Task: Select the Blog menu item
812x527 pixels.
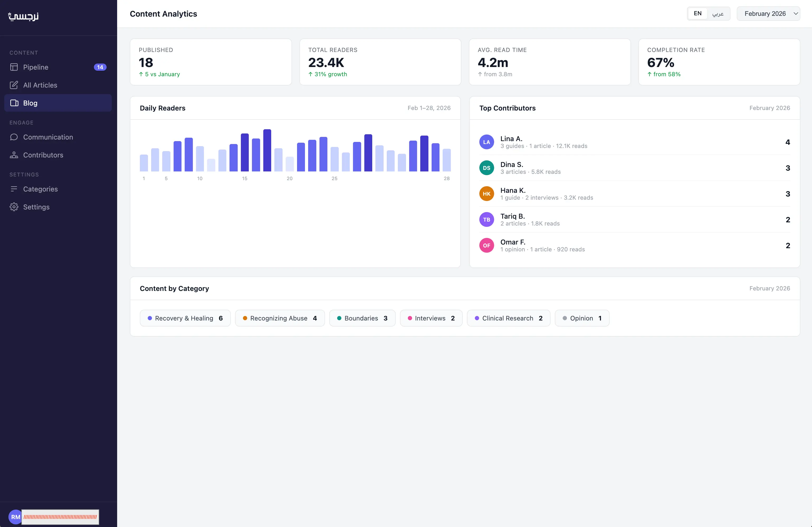Action: coord(58,103)
